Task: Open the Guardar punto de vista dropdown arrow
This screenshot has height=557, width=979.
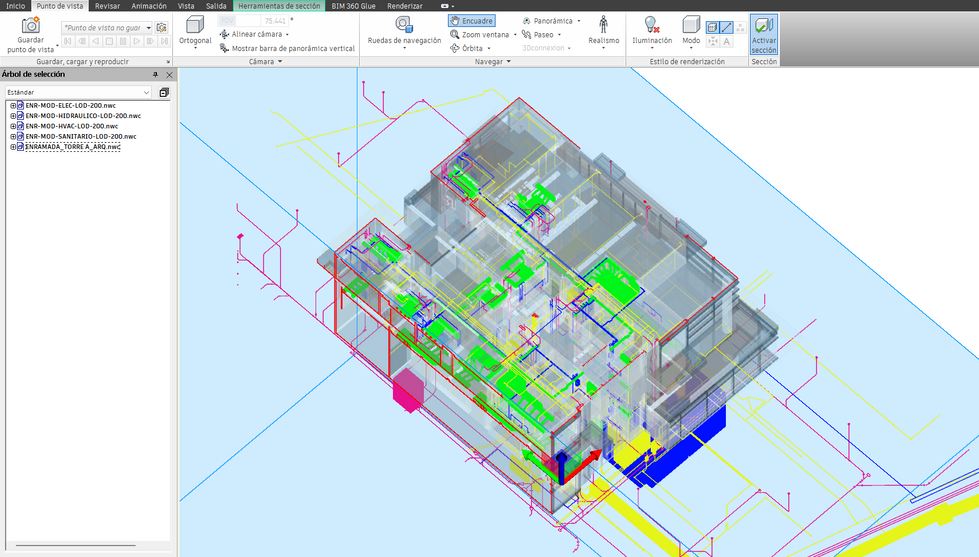Action: 57,45
